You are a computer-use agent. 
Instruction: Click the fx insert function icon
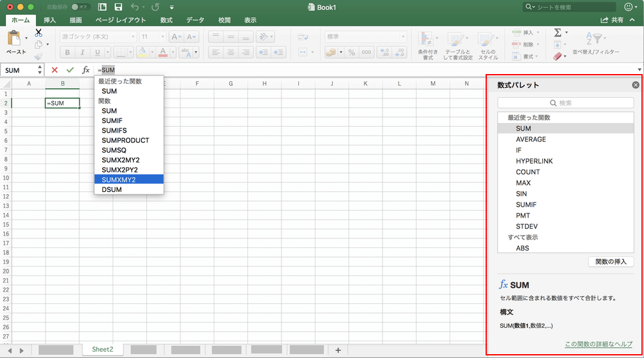(86, 70)
